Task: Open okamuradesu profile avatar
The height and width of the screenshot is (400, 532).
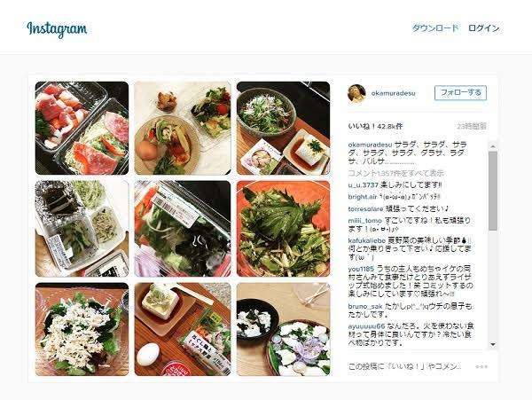Action: coord(356,93)
